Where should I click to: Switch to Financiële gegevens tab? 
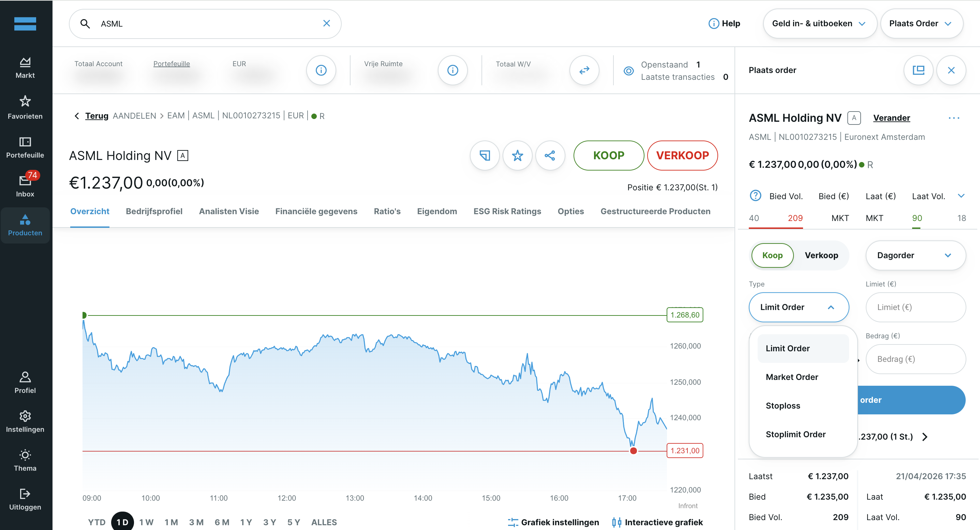click(316, 211)
